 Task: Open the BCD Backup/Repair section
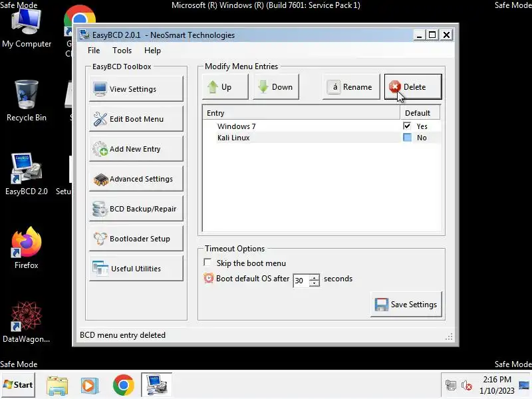(136, 209)
